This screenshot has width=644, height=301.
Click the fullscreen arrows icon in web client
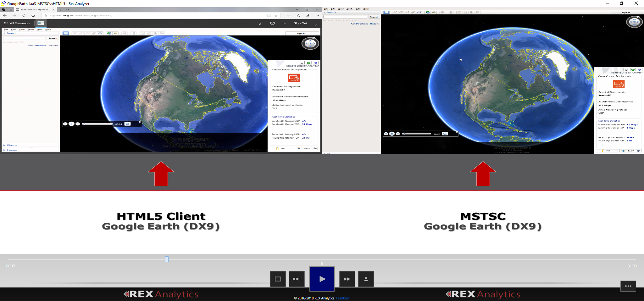click(261, 23)
